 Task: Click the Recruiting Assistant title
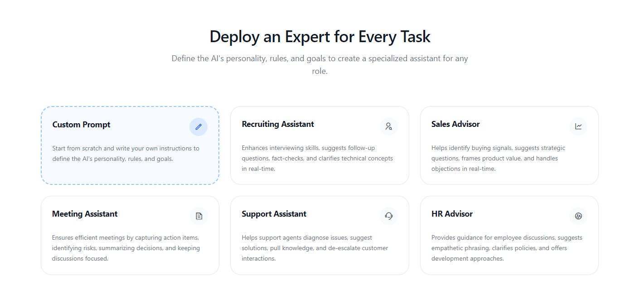277,124
